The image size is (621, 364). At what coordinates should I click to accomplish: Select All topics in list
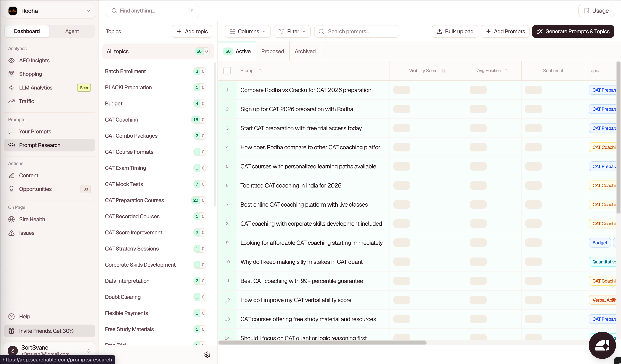(158, 51)
